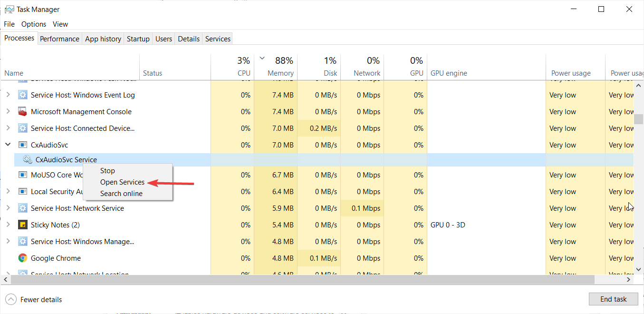Select Stop in the context menu

coord(107,171)
